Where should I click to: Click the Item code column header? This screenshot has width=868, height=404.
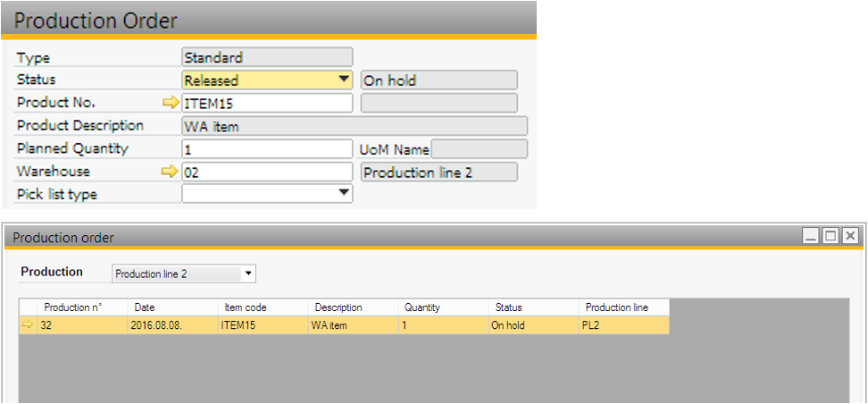click(x=263, y=307)
